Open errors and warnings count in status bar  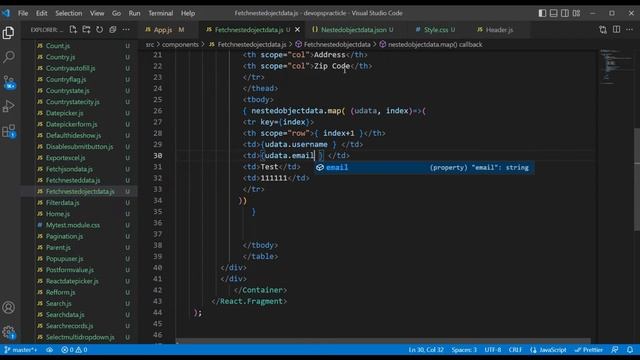(74, 350)
